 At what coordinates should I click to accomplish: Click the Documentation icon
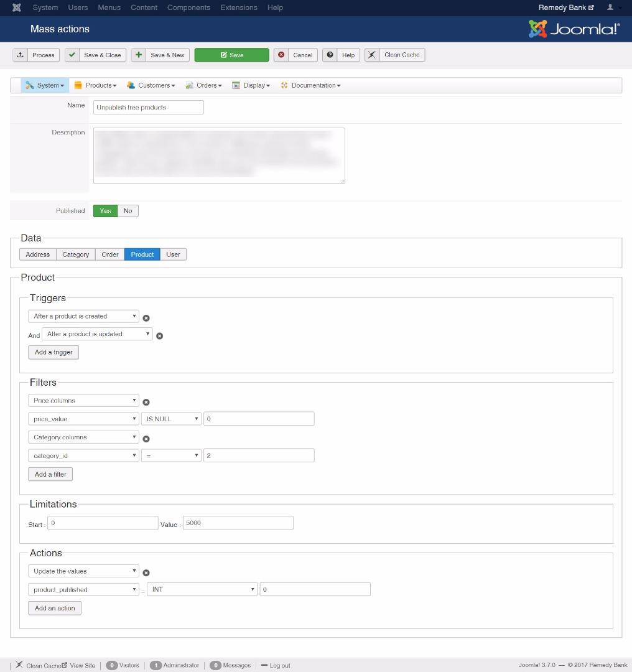284,85
